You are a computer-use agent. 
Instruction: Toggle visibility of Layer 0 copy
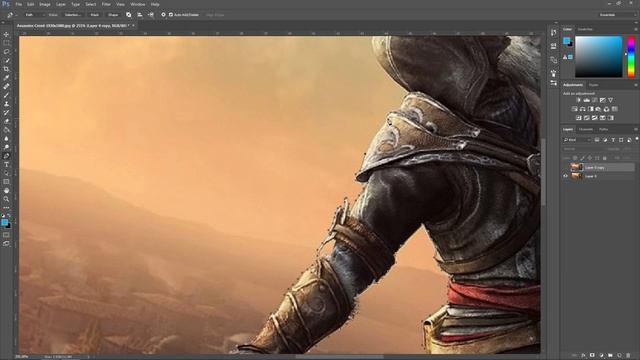(x=566, y=167)
